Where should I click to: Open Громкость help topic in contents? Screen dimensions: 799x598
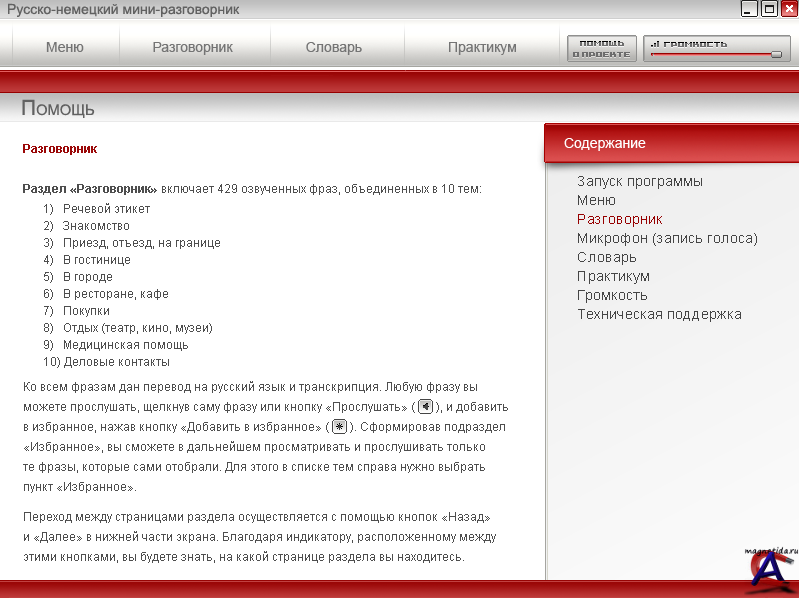(612, 295)
